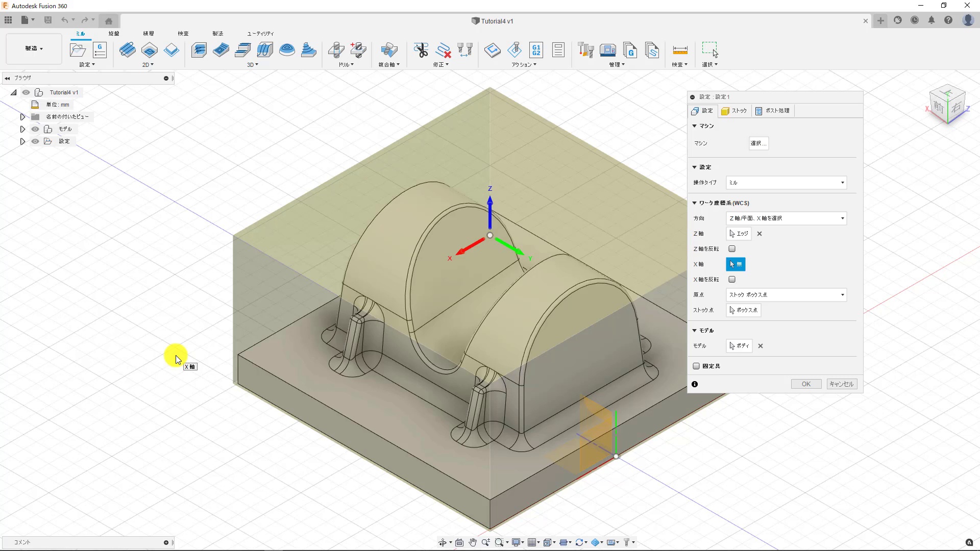Select the 2D Pocket toolpath icon
Screen dimensions: 980x551
coord(150,50)
